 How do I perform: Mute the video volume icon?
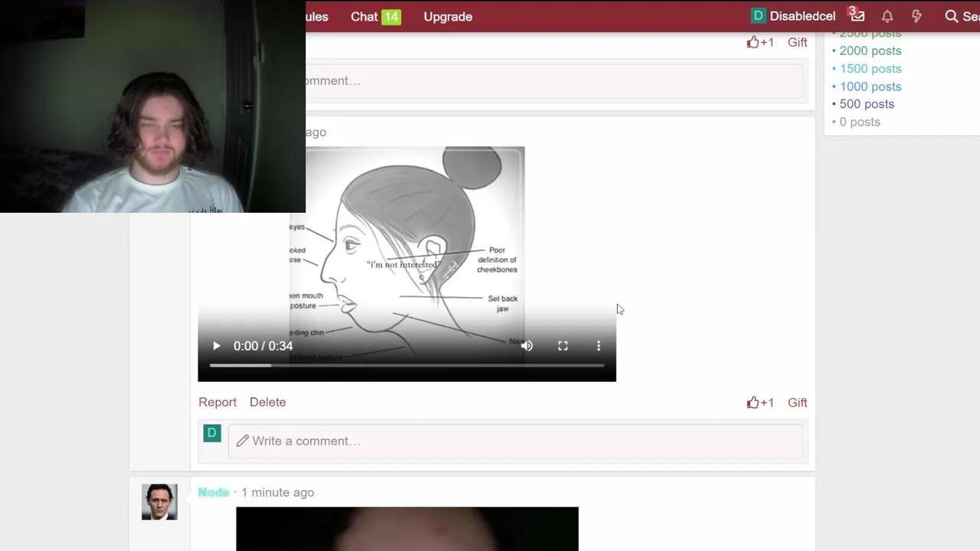point(527,346)
